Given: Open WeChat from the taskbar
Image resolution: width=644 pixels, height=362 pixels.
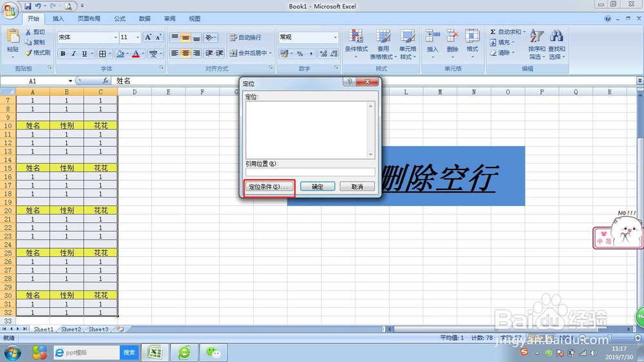Looking at the screenshot, I should (x=213, y=352).
